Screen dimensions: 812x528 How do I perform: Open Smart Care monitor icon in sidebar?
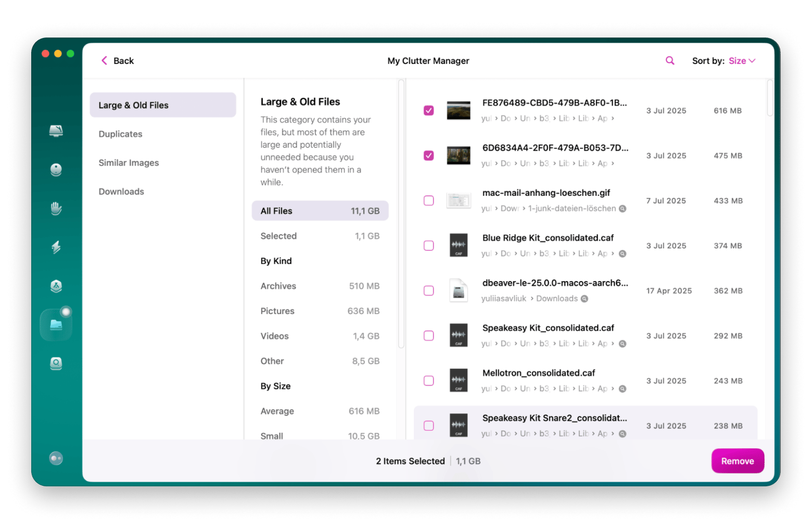point(56,131)
